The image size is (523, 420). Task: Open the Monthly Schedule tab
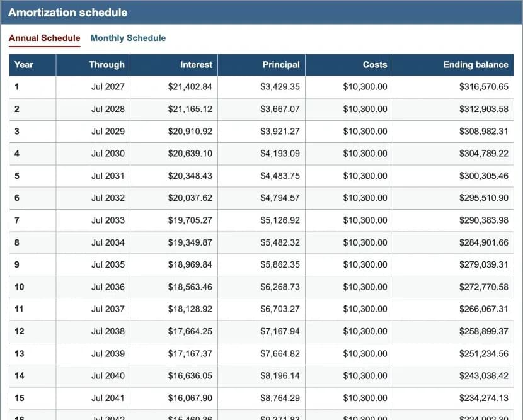[128, 38]
